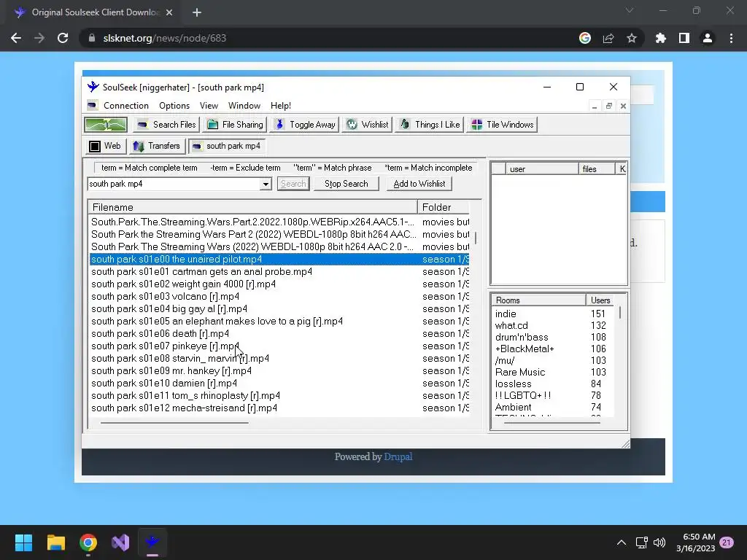Open Chrome extensions puzzle icon

(x=660, y=38)
